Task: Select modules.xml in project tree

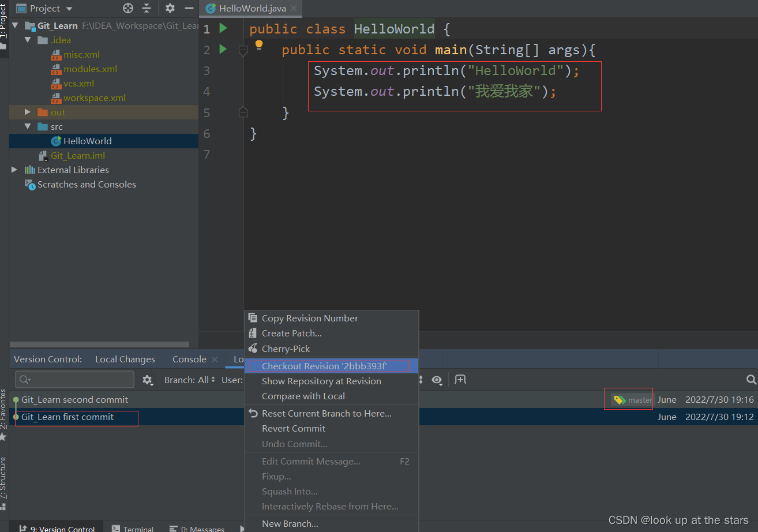Action: click(x=90, y=69)
